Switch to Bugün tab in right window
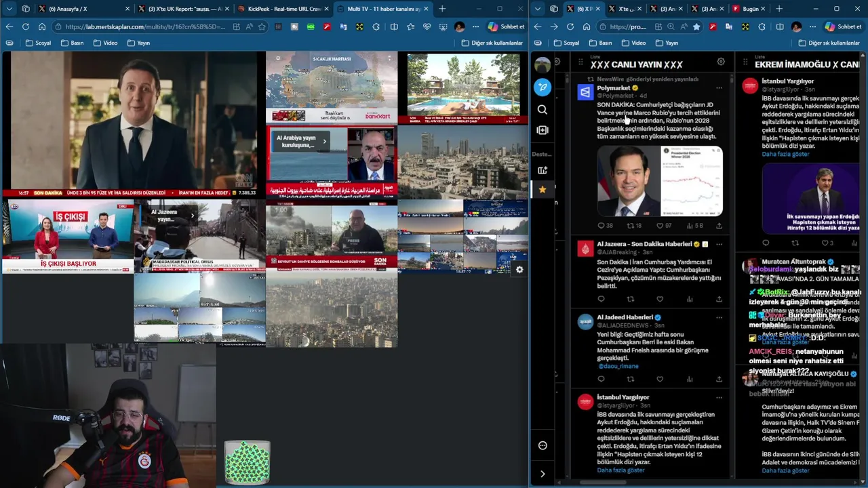This screenshot has width=868, height=488. coord(749,9)
